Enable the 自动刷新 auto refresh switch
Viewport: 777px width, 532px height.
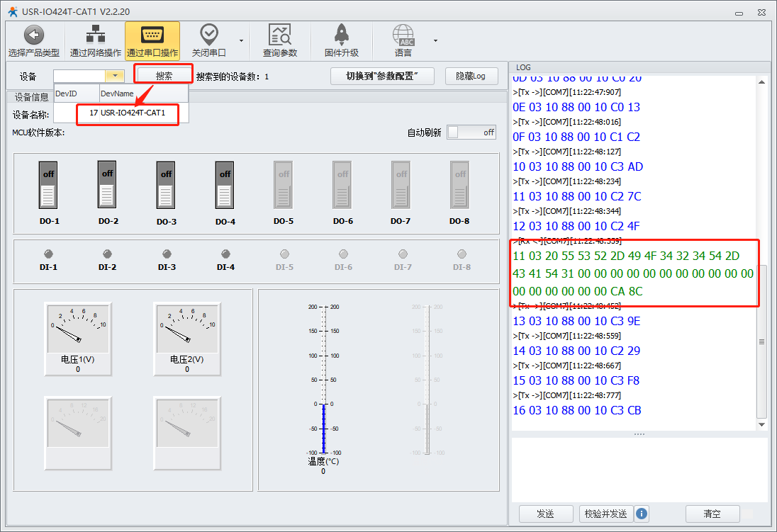pos(471,132)
